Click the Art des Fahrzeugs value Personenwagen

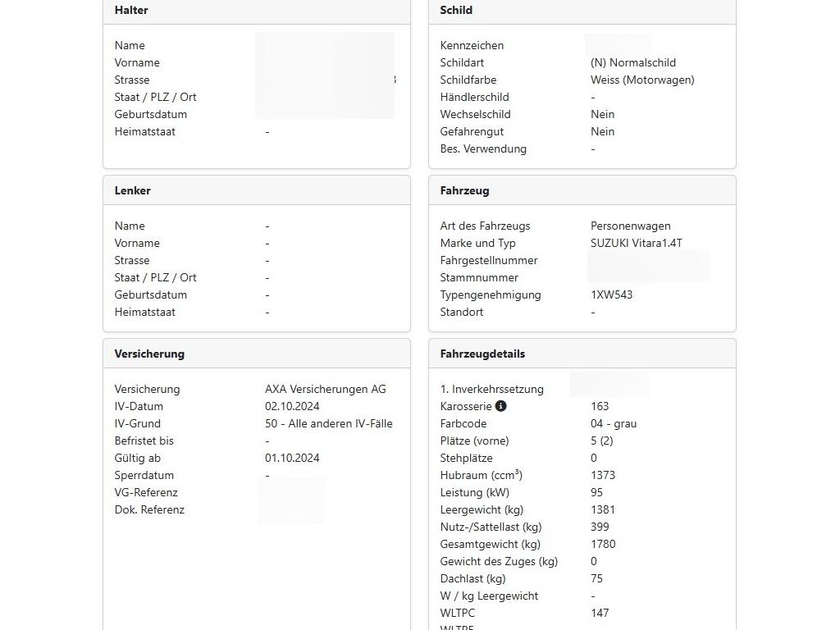[x=630, y=226]
